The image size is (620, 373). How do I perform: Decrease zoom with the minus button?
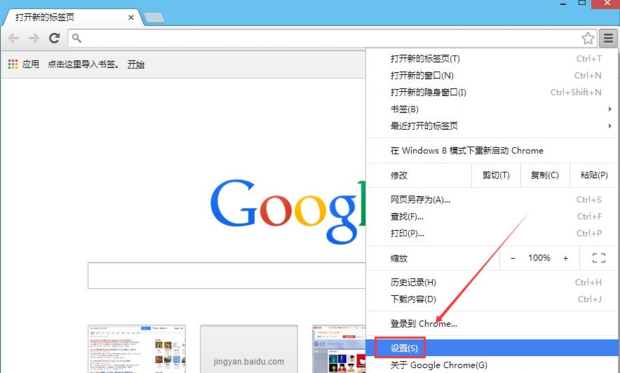tap(513, 258)
